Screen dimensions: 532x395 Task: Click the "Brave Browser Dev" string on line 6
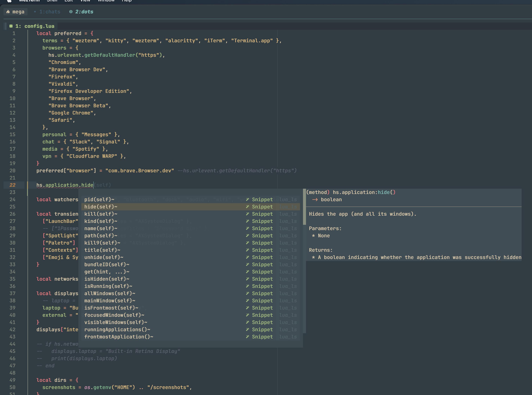pos(77,70)
